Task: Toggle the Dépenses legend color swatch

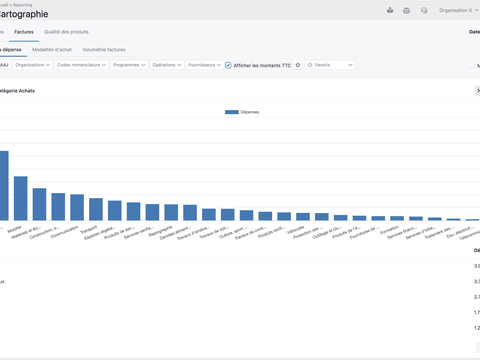Action: [232, 112]
